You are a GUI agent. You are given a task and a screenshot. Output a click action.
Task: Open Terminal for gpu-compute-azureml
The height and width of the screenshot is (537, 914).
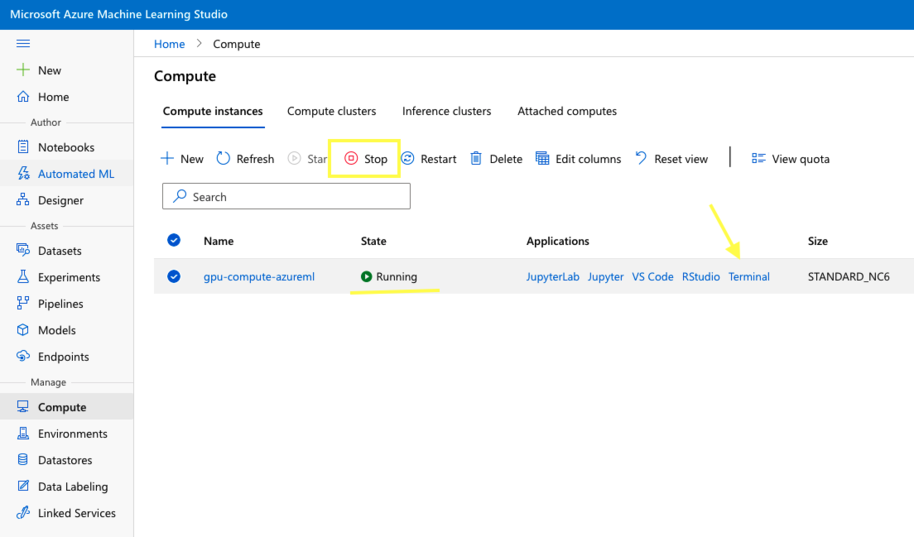[749, 277]
